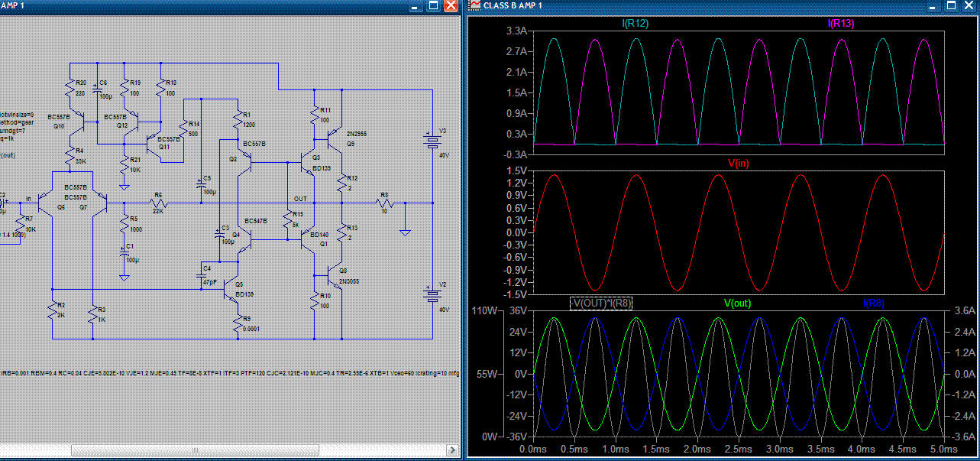Click the V(in) trace label

[739, 164]
